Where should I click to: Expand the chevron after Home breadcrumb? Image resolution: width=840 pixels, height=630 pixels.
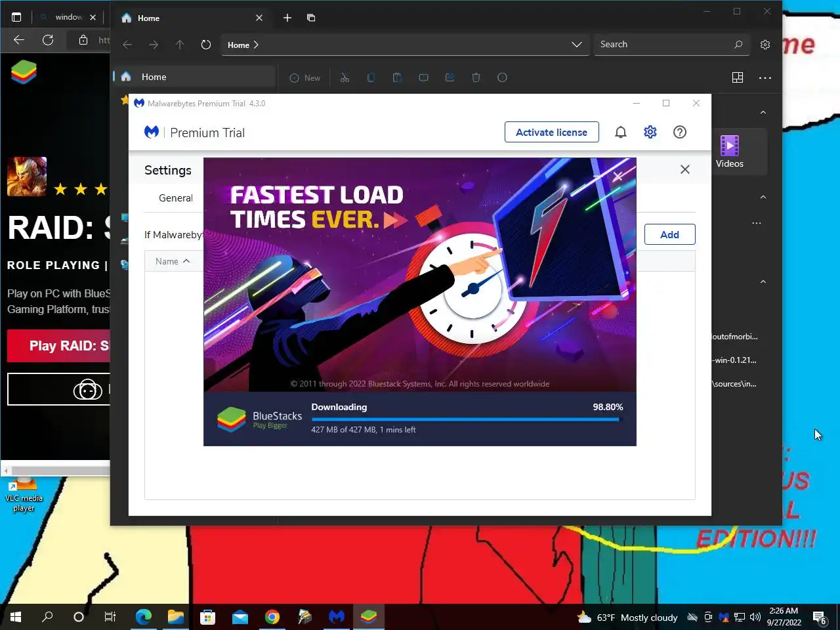[256, 45]
